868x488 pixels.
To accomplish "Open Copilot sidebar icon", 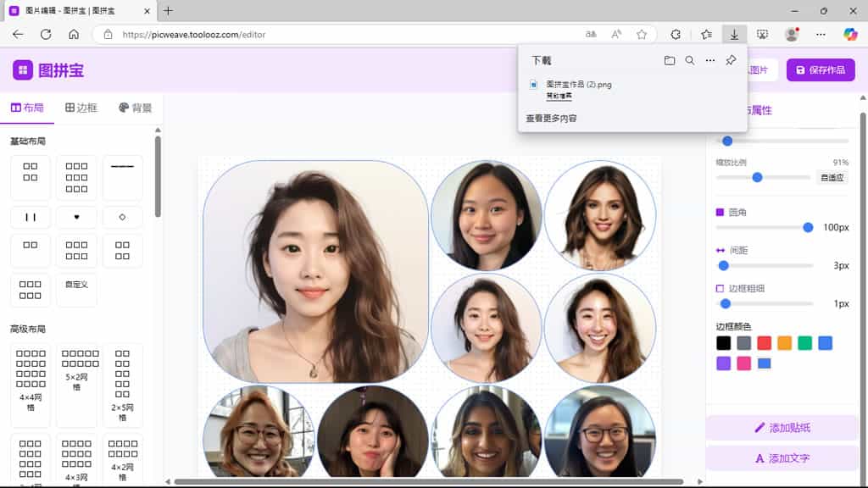I will click(850, 34).
